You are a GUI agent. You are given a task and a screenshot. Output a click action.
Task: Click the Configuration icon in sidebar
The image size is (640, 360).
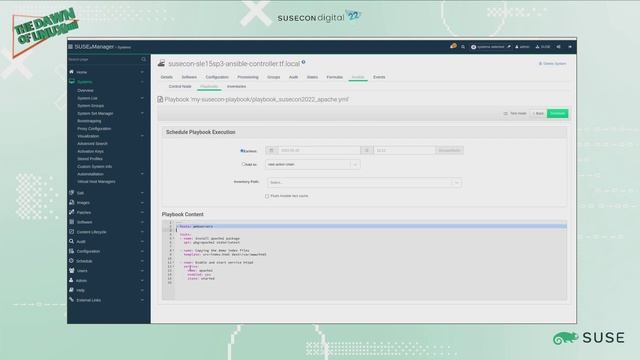[x=71, y=251]
